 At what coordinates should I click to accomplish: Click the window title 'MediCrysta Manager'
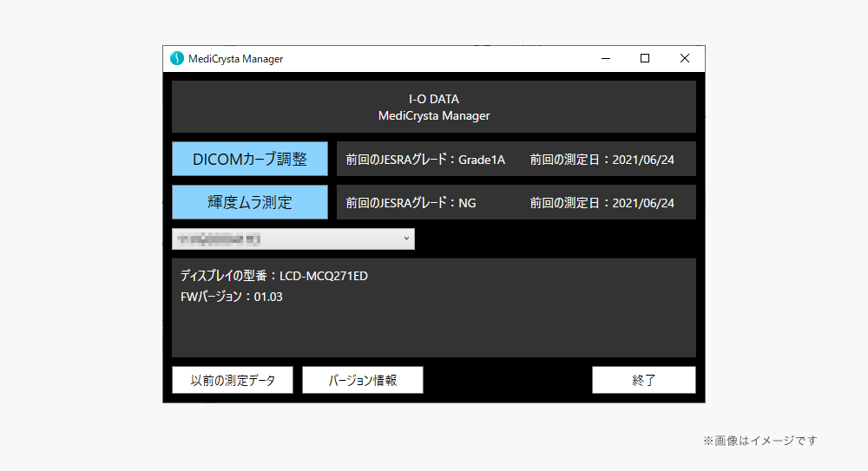[x=236, y=59]
